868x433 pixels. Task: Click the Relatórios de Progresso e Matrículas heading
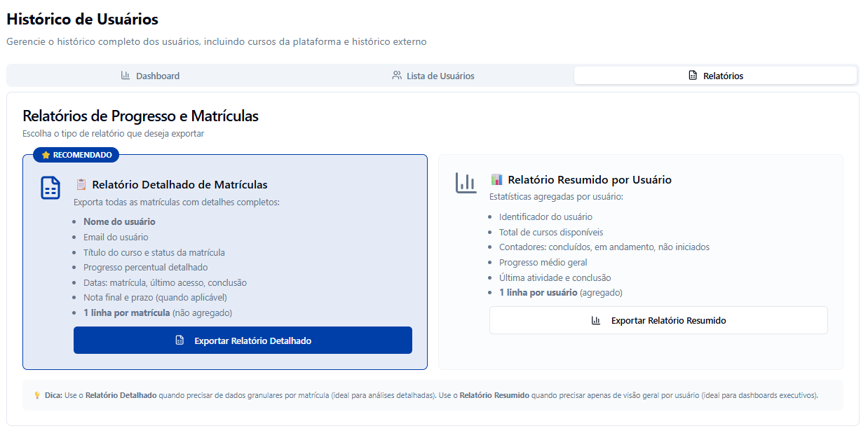(x=140, y=116)
